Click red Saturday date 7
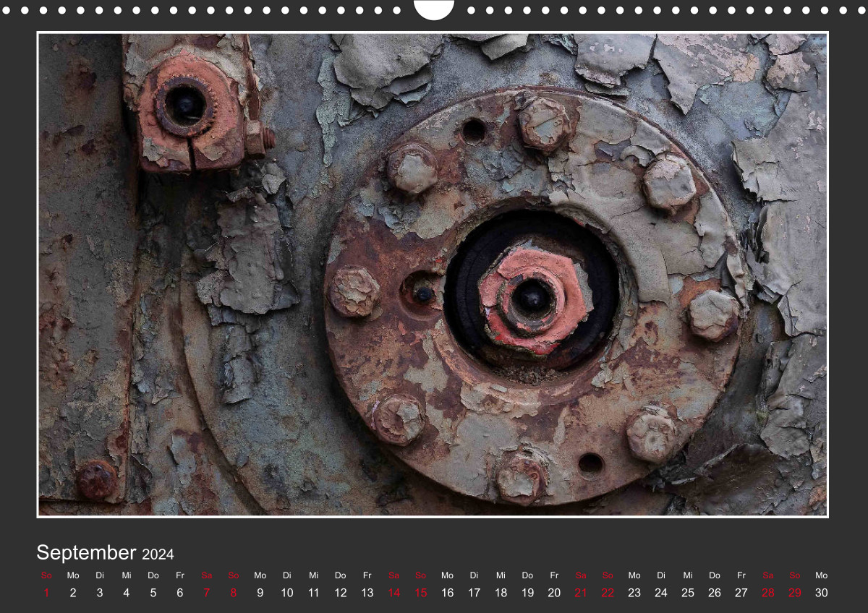Image resolution: width=868 pixels, height=613 pixels. pyautogui.click(x=207, y=593)
